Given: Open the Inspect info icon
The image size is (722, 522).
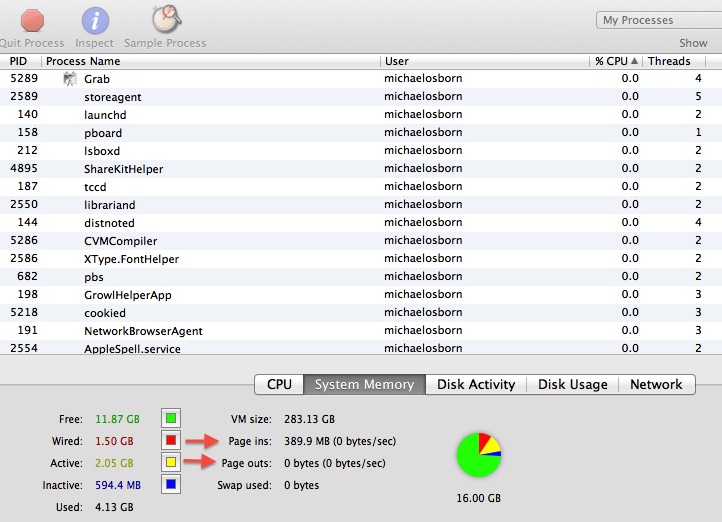Looking at the screenshot, I should (95, 21).
